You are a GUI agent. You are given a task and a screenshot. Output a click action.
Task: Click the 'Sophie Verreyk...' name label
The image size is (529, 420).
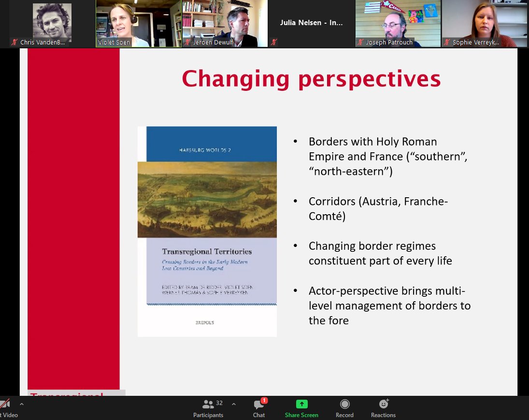point(476,42)
